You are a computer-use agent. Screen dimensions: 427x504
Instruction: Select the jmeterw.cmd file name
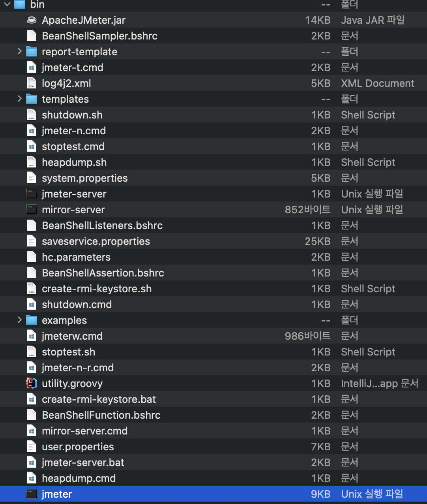[72, 336]
